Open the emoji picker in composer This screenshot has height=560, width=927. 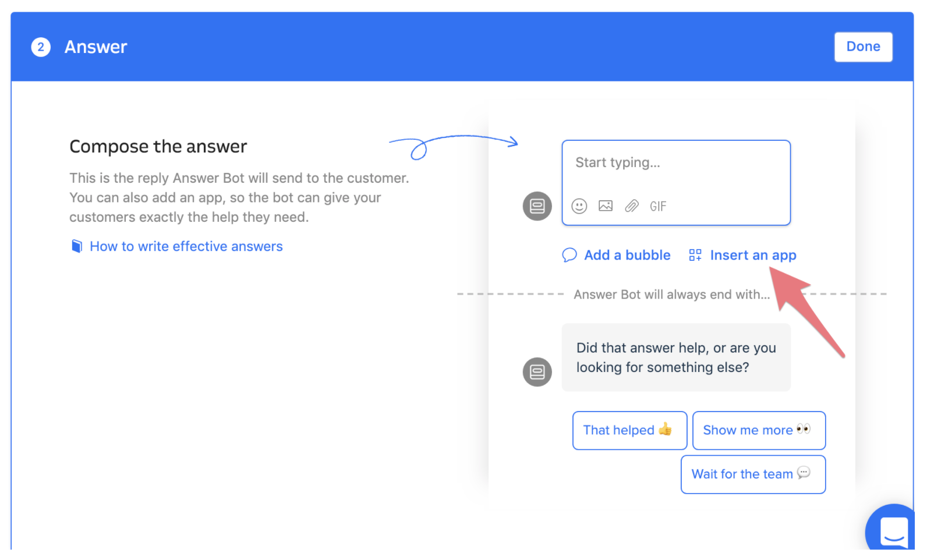579,206
